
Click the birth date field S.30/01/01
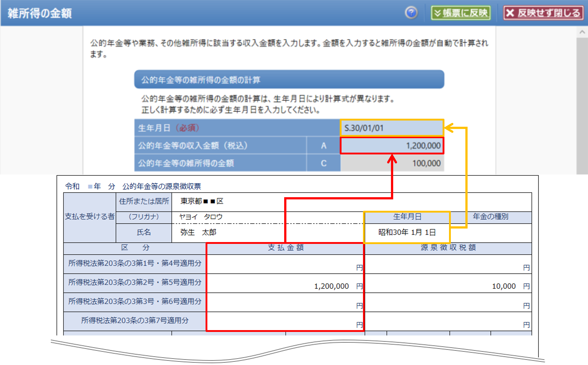click(x=391, y=128)
